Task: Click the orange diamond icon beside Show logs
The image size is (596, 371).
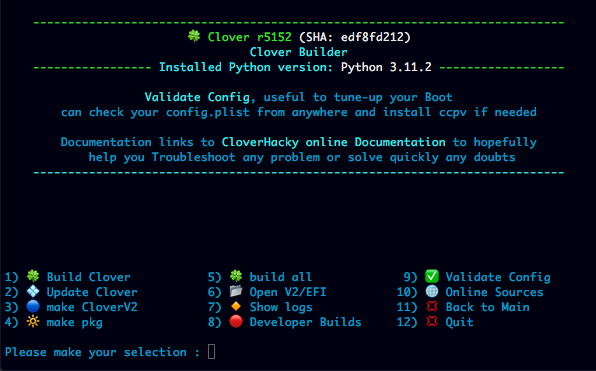Action: [x=236, y=306]
